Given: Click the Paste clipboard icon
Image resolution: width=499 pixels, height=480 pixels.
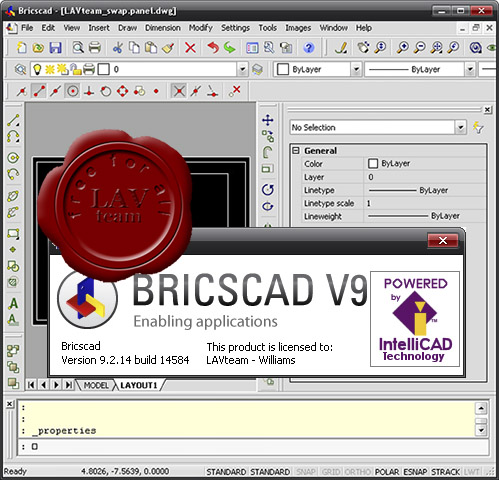Looking at the screenshot, I should coord(151,48).
